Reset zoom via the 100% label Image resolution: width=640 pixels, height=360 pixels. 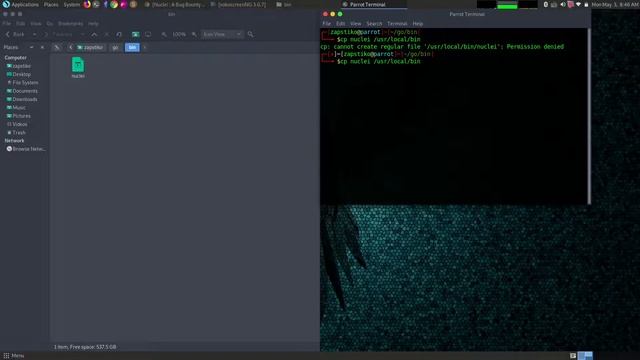179,35
